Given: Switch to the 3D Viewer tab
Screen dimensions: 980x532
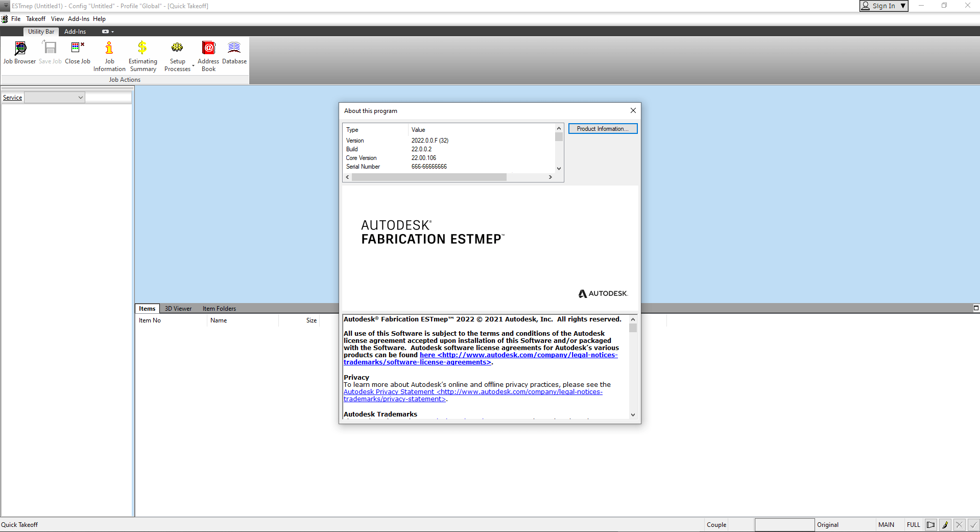Looking at the screenshot, I should [178, 309].
